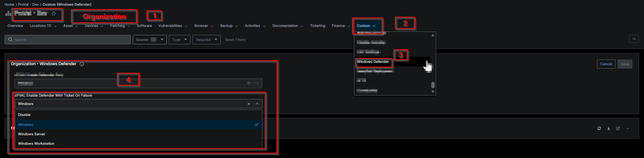Open the Type filter dropdown

[179, 39]
